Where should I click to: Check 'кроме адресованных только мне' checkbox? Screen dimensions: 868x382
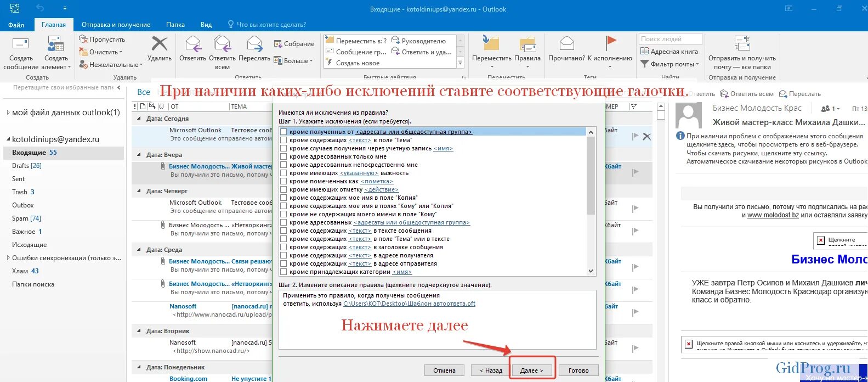pos(283,156)
